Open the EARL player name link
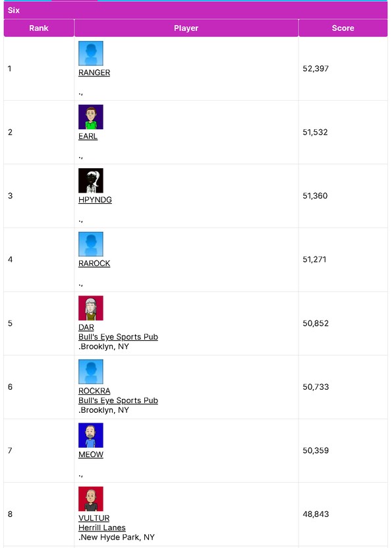392x548 pixels. click(x=88, y=137)
